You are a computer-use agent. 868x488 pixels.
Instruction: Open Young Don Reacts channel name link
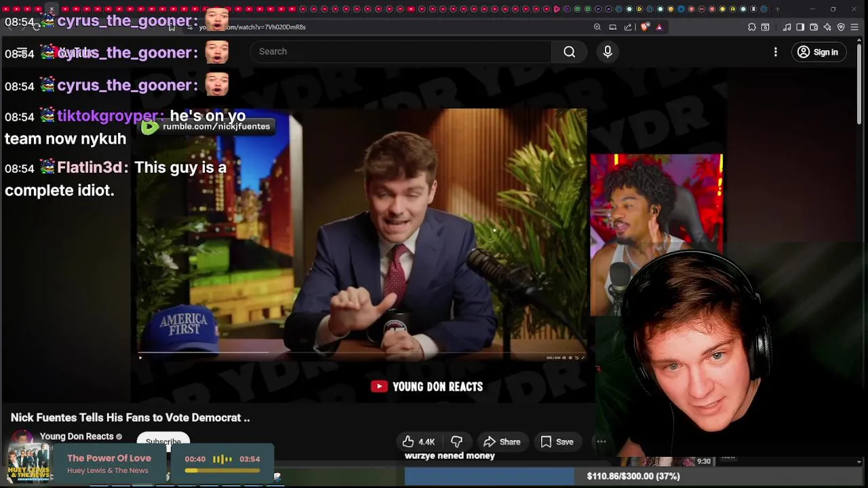pyautogui.click(x=77, y=436)
